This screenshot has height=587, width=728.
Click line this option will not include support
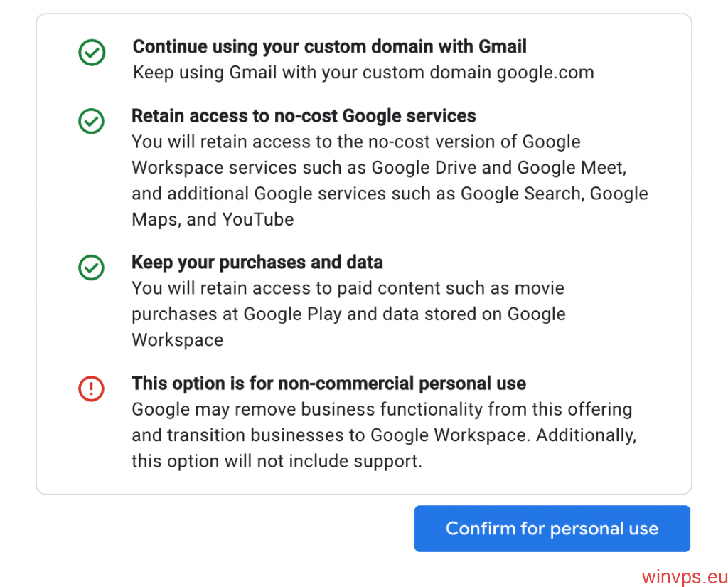point(277,461)
